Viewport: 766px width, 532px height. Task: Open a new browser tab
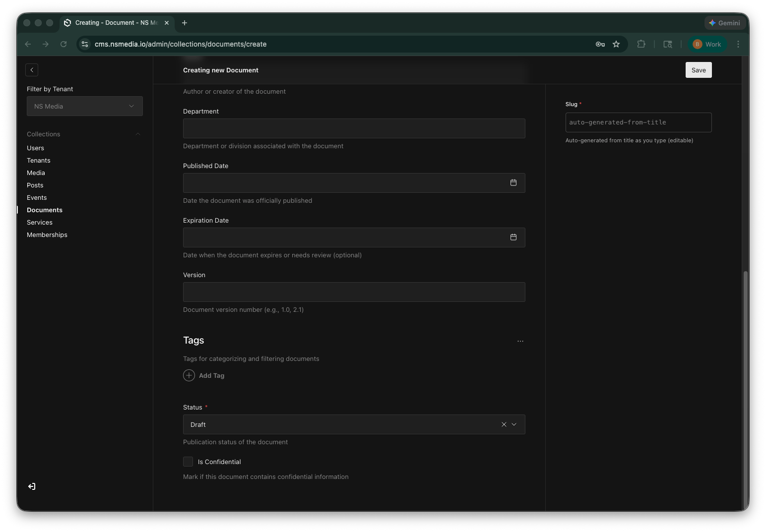185,23
